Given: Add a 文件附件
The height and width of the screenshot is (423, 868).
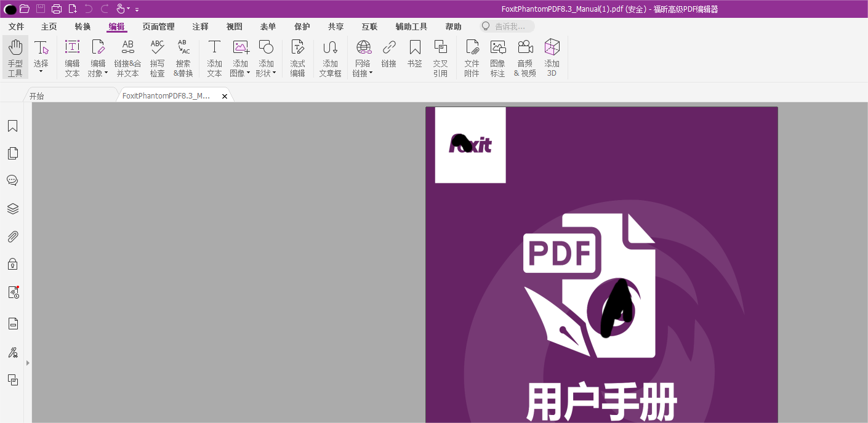Looking at the screenshot, I should [x=472, y=57].
